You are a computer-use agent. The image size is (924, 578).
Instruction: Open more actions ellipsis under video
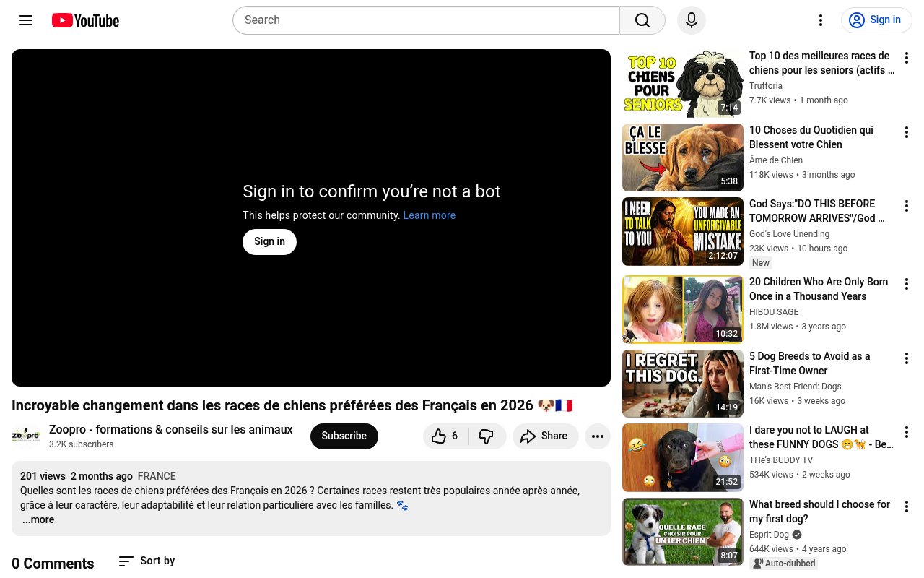tap(598, 436)
